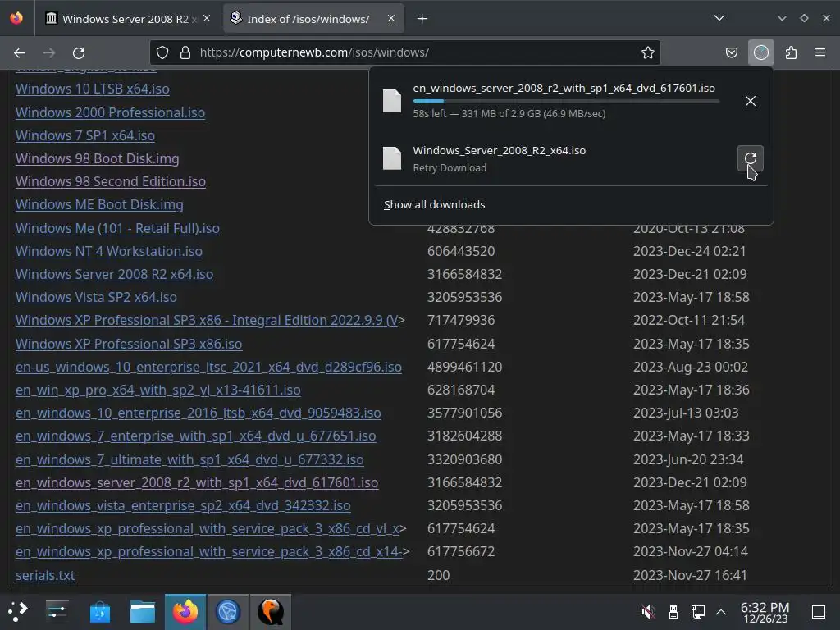The height and width of the screenshot is (630, 840).
Task: Open Windows 2000 Professional.iso link
Action: coord(110,112)
